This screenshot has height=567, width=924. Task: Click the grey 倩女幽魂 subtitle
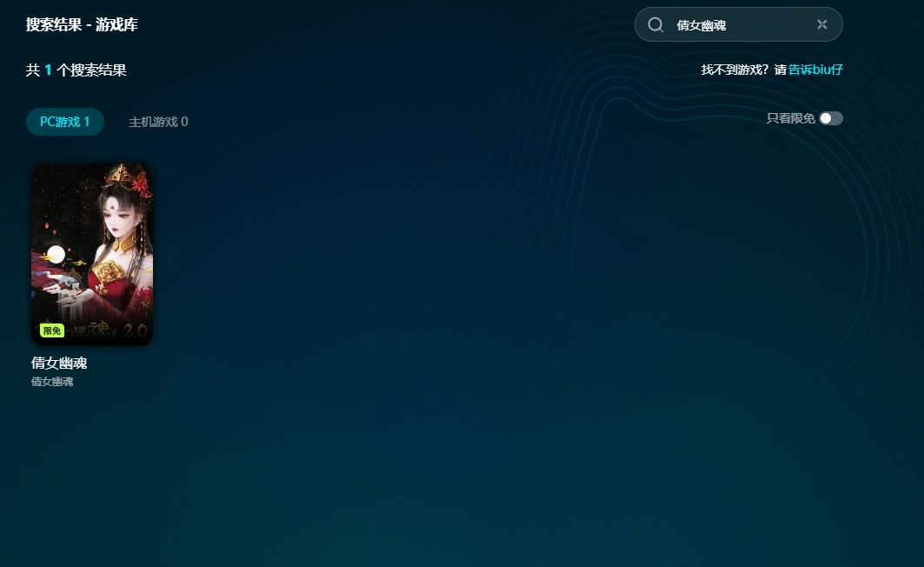tap(52, 382)
